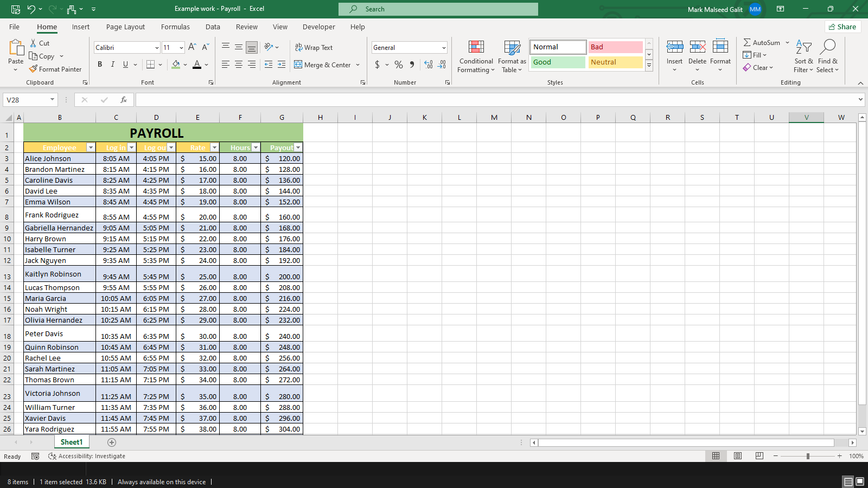This screenshot has height=488, width=868.
Task: Center align text horizontally
Action: (239, 65)
